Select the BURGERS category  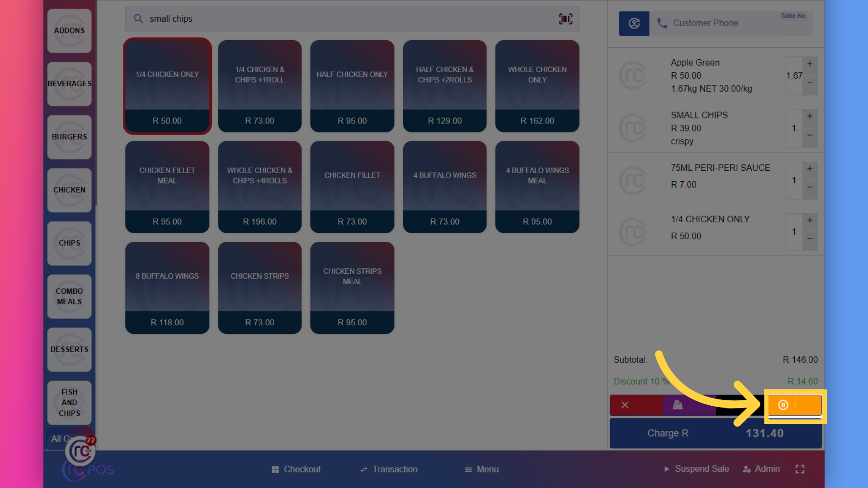pos(69,137)
